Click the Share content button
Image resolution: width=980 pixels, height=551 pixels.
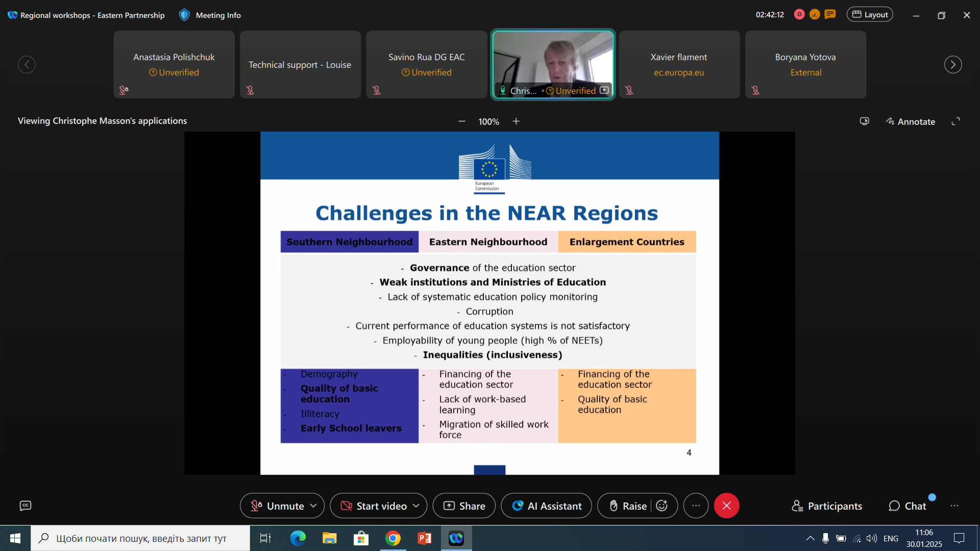(x=464, y=506)
